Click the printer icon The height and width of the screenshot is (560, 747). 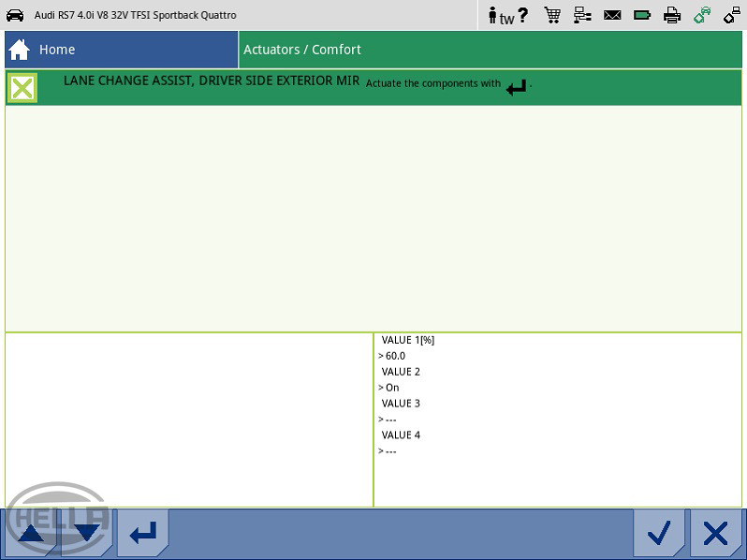pos(672,15)
